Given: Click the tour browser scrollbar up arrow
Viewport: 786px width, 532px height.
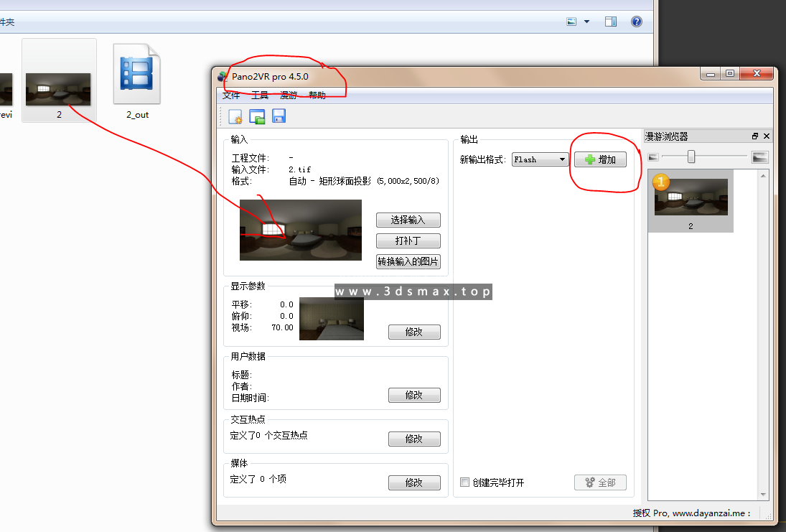Looking at the screenshot, I should pyautogui.click(x=763, y=176).
